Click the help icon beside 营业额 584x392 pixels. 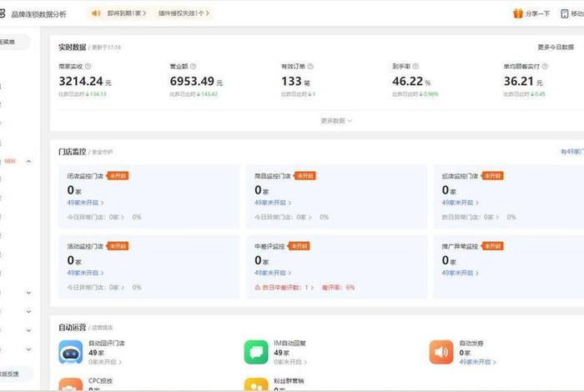tap(193, 66)
